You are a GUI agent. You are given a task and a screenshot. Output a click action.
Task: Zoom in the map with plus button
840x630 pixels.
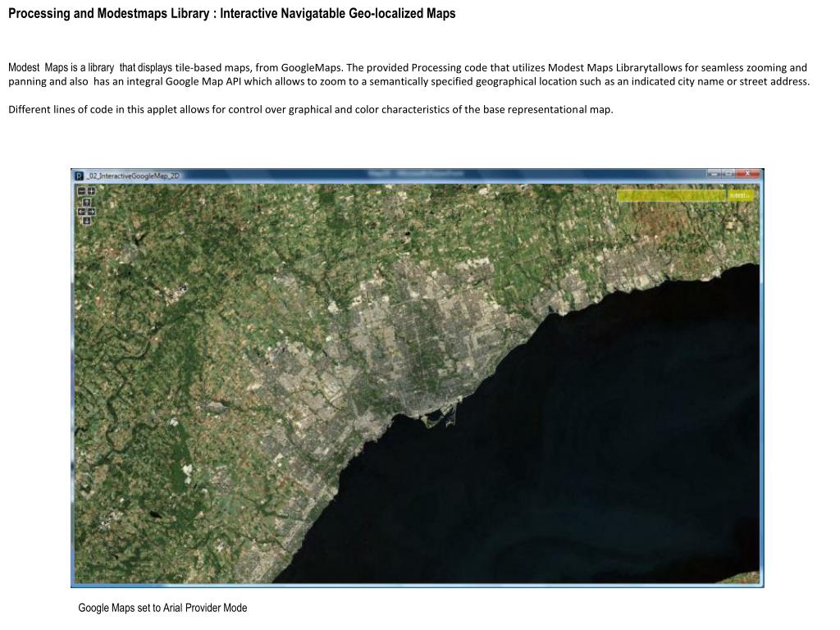tap(92, 191)
